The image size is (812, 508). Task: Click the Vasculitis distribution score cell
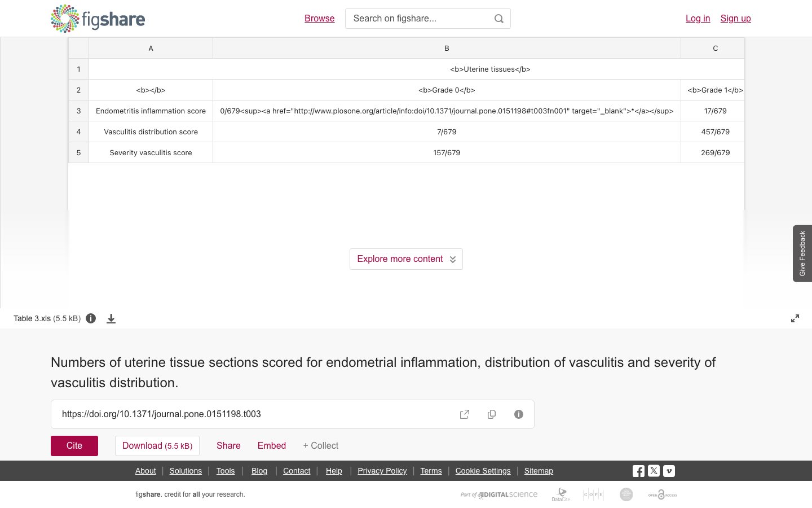click(x=151, y=132)
